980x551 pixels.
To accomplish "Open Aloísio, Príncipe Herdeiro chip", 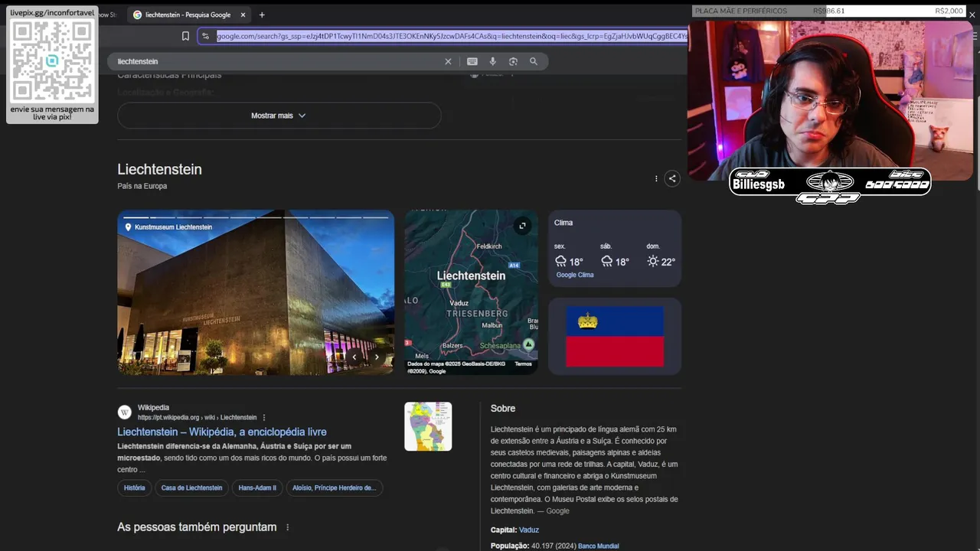I will (x=334, y=487).
